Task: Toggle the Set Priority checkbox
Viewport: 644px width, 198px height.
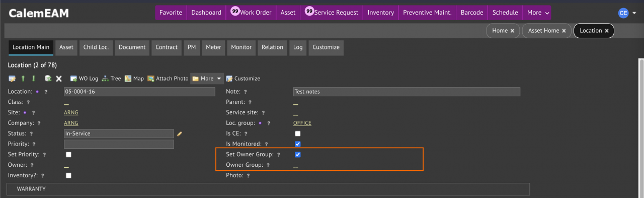Action: pos(68,155)
